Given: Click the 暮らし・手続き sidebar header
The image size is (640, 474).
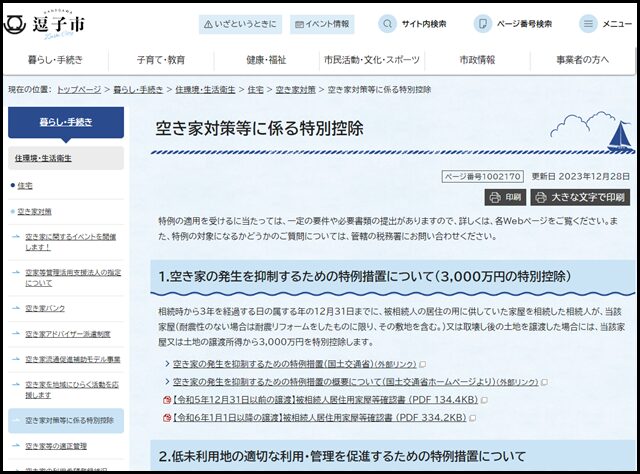Looking at the screenshot, I should point(66,122).
